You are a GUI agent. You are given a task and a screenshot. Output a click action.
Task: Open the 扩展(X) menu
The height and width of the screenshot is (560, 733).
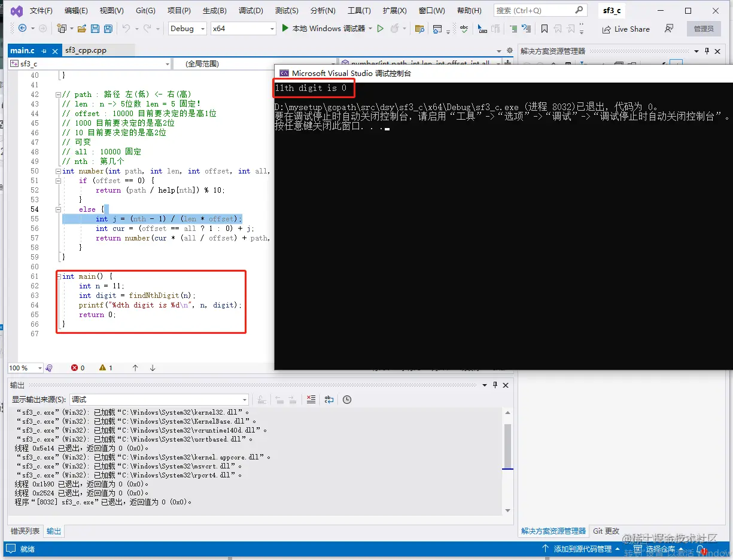394,11
